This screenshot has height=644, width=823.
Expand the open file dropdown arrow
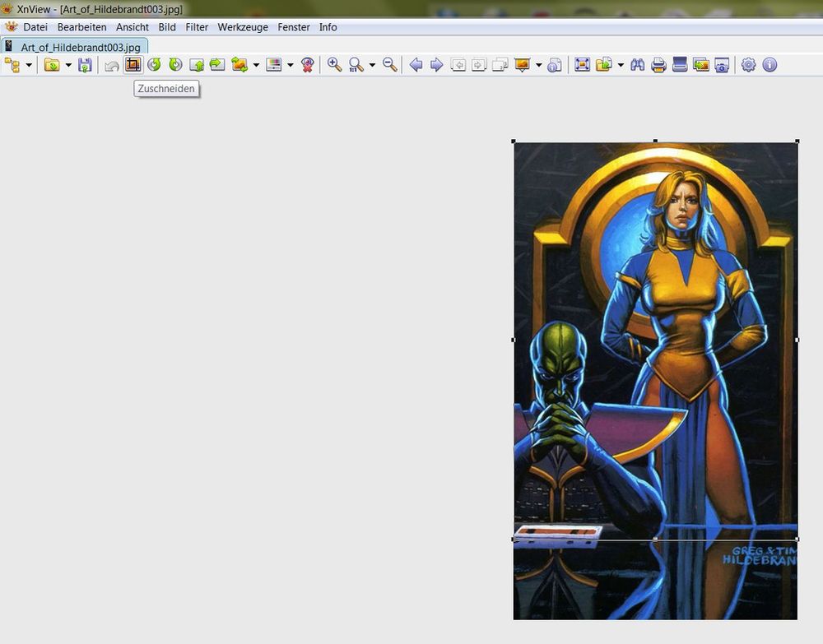click(68, 65)
